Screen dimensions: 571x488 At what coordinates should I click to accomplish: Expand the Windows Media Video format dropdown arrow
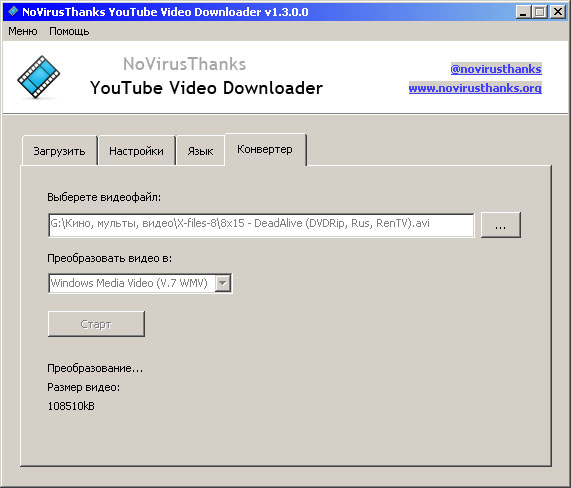click(223, 283)
